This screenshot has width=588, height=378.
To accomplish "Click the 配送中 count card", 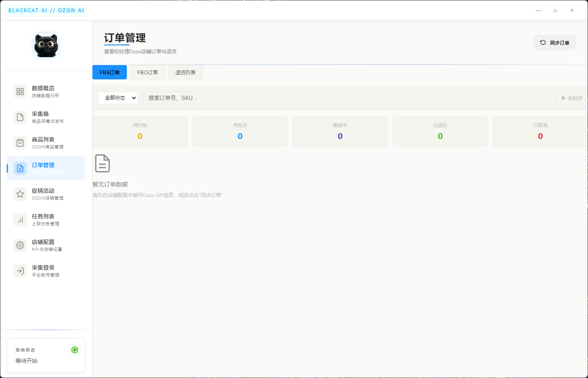I will pyautogui.click(x=340, y=131).
